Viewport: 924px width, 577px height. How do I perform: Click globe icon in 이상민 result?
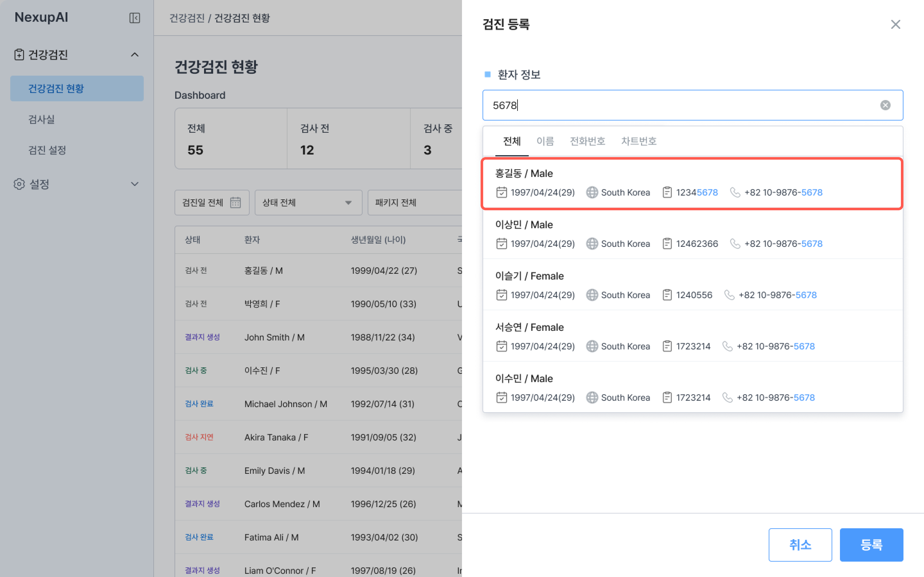pos(592,244)
